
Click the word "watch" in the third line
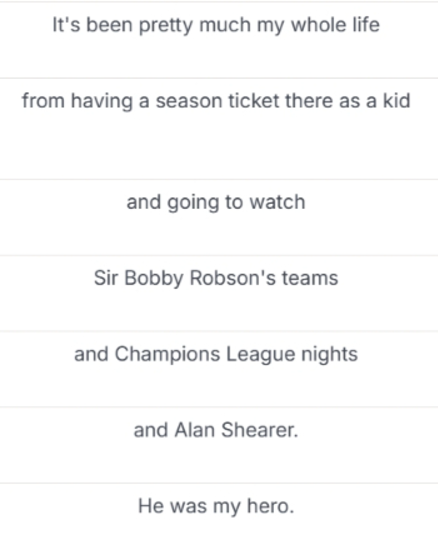[278, 202]
